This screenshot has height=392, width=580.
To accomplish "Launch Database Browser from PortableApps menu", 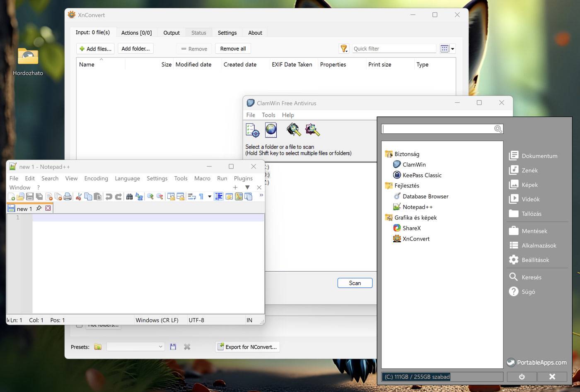I will (420, 196).
